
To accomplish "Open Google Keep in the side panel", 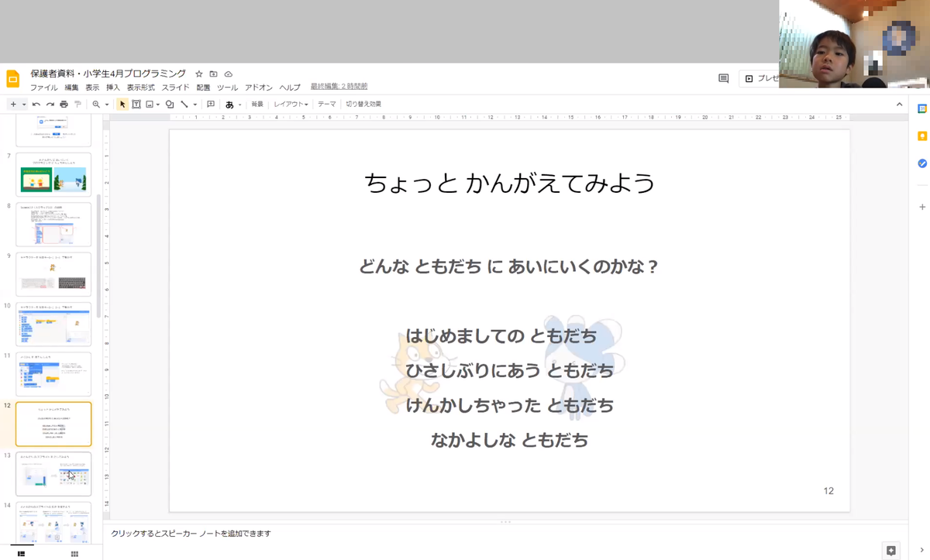I will point(922,136).
